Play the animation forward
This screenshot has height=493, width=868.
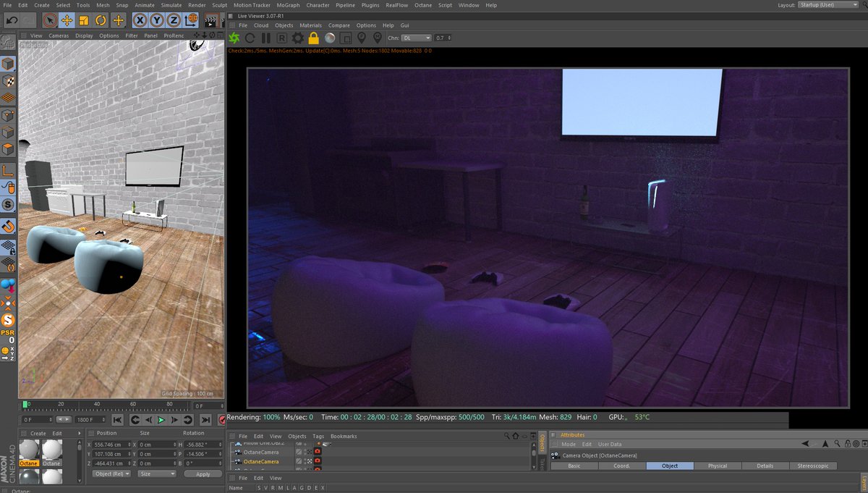point(161,420)
